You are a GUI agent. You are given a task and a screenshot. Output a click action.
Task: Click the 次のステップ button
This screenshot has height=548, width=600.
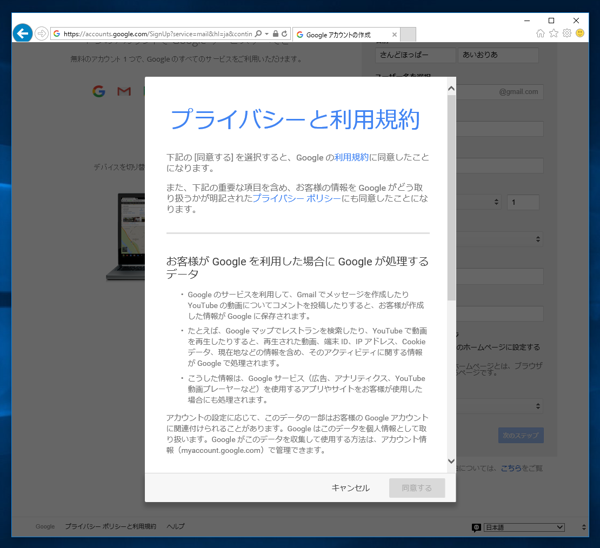(521, 435)
